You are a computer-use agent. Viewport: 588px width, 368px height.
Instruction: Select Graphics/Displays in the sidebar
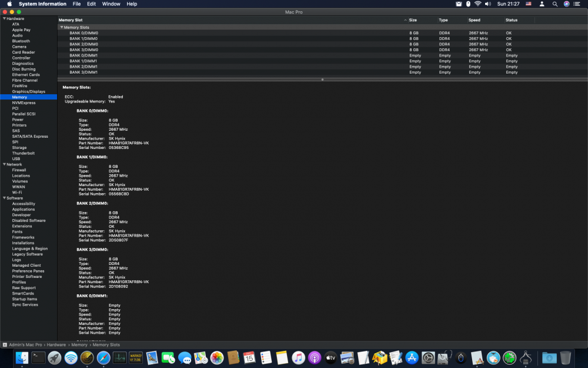(28, 91)
